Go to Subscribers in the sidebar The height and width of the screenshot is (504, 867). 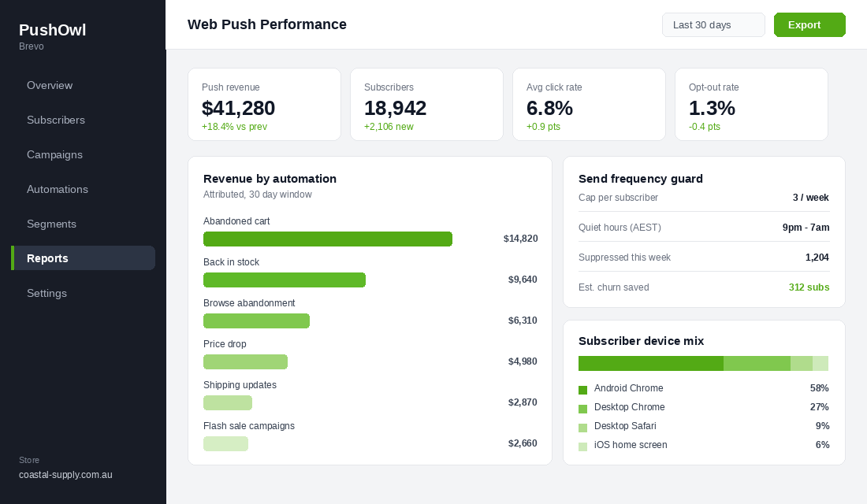point(83,120)
